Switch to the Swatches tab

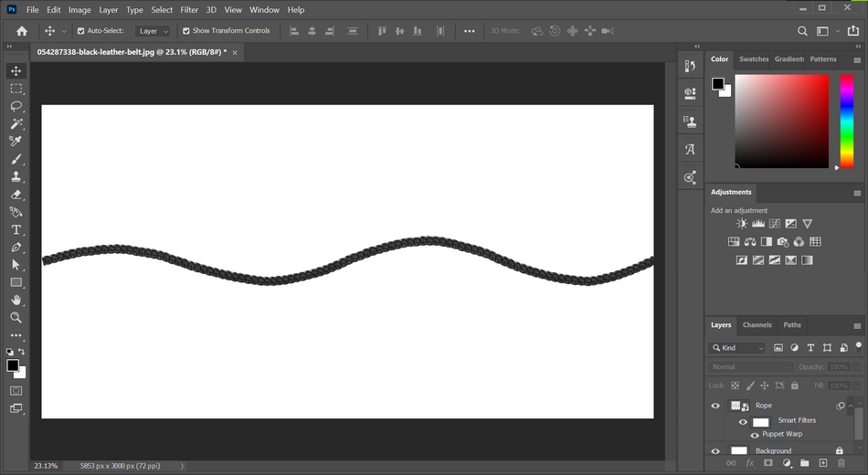click(x=754, y=59)
